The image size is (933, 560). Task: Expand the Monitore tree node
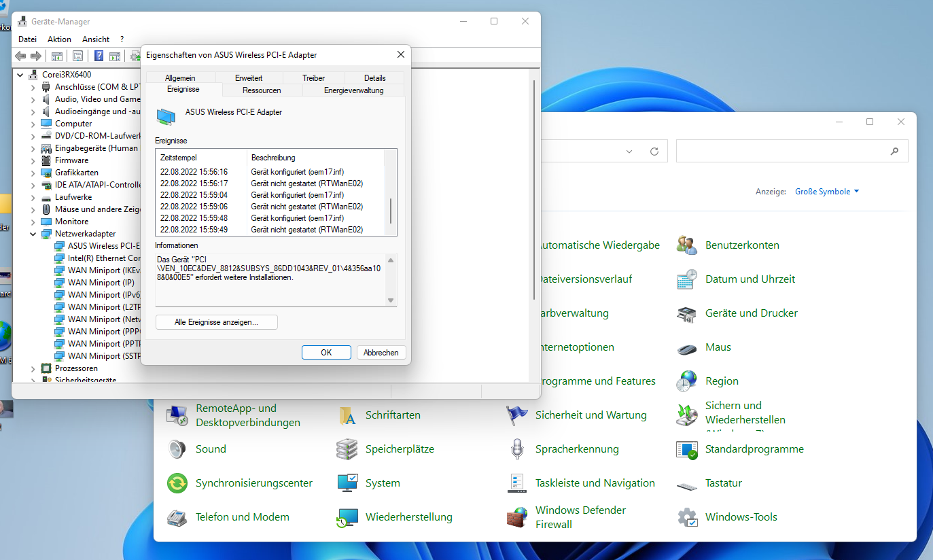click(33, 222)
